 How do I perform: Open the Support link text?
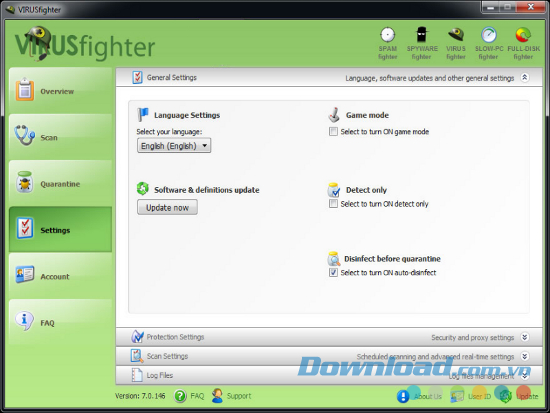coord(239,396)
